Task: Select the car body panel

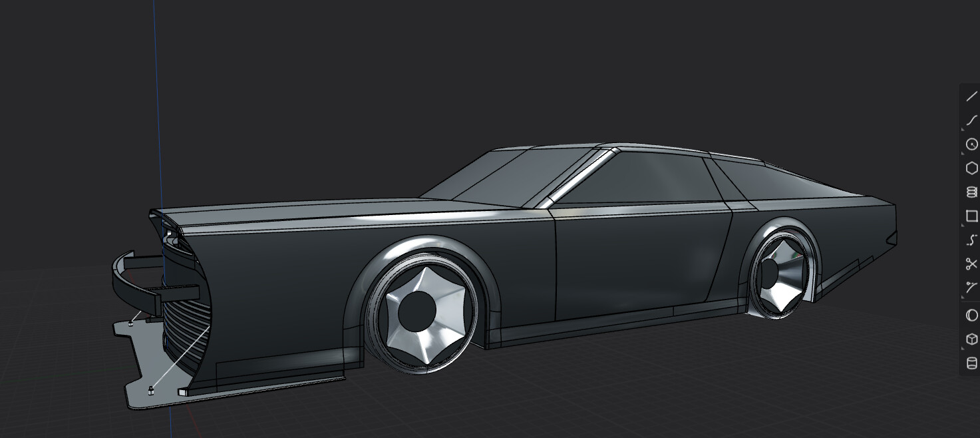Action: tap(632, 266)
